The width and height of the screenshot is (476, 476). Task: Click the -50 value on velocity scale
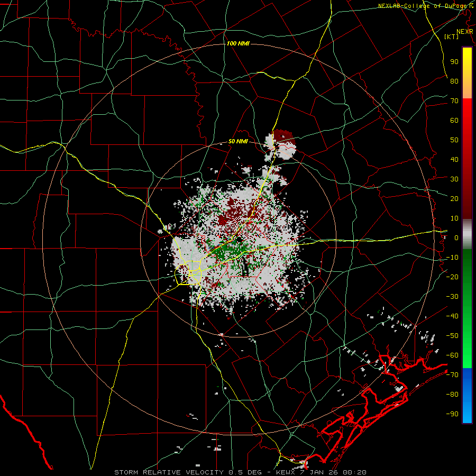click(x=452, y=336)
